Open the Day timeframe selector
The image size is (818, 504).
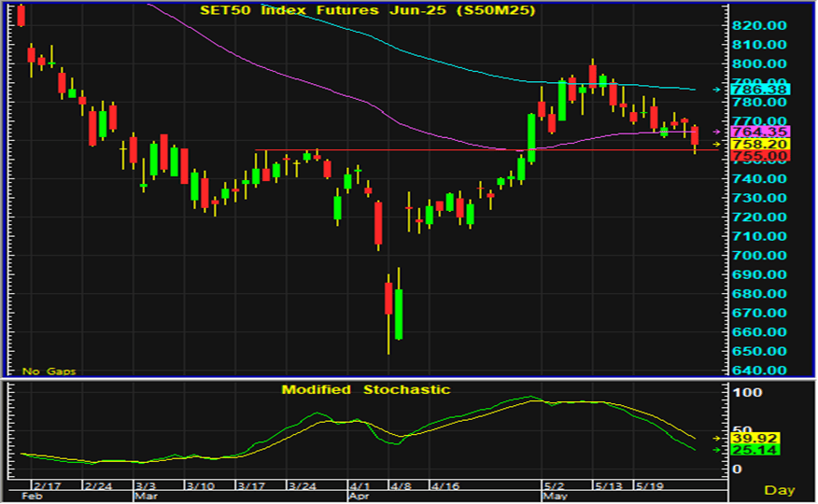pyautogui.click(x=780, y=490)
